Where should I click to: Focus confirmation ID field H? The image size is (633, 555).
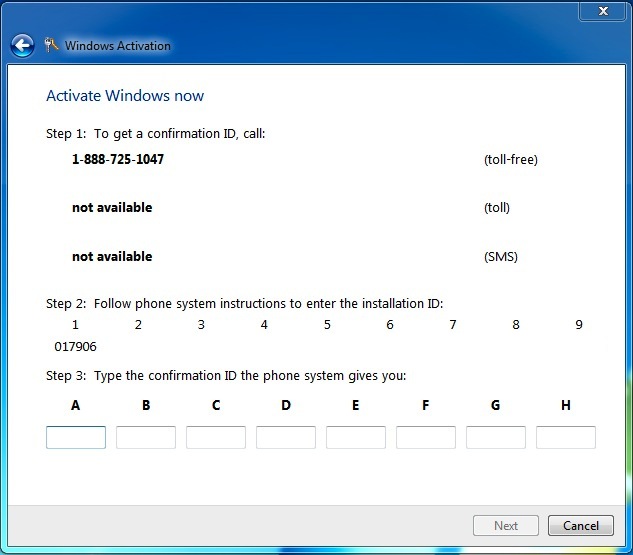[566, 437]
